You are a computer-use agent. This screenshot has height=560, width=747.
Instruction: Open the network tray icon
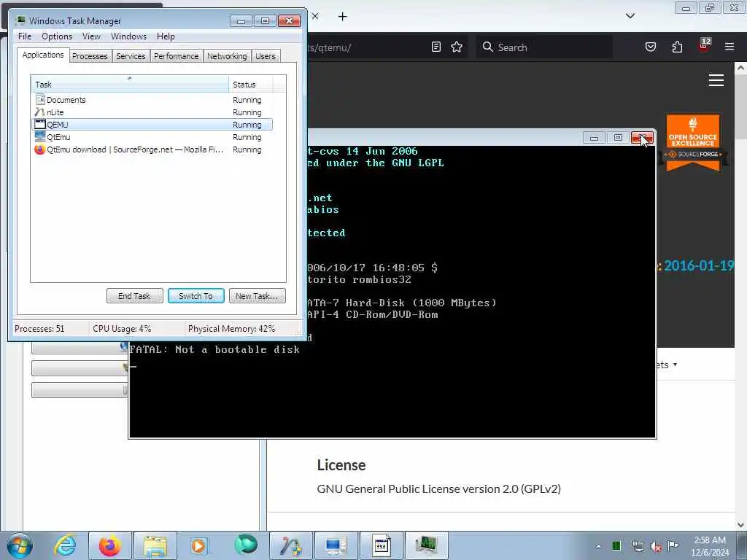click(638, 546)
